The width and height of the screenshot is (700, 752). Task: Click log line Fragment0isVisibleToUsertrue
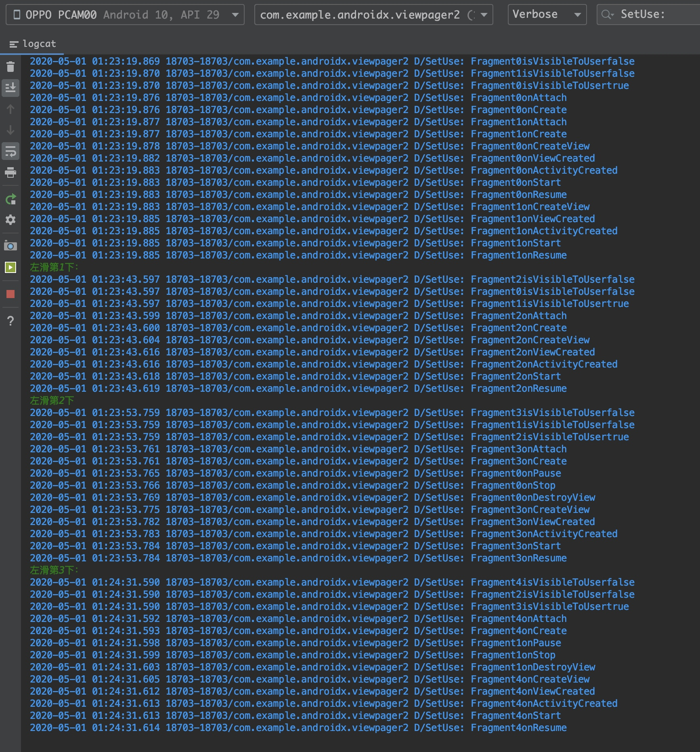329,86
